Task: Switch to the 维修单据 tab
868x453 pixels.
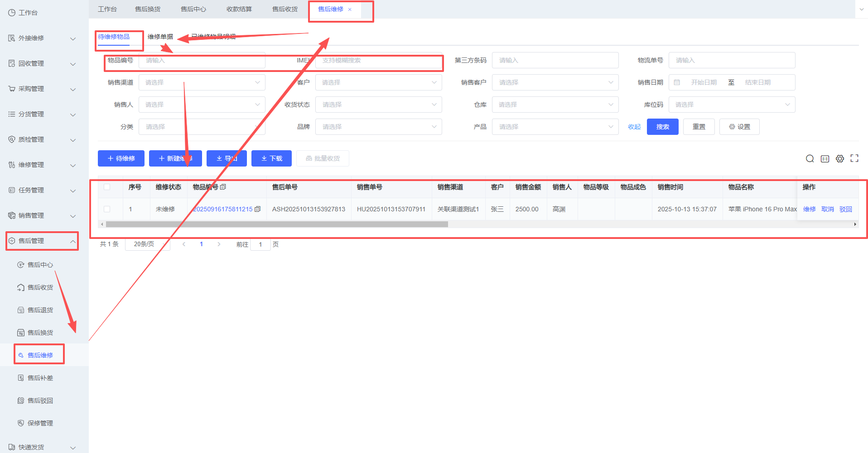Action: pyautogui.click(x=160, y=37)
